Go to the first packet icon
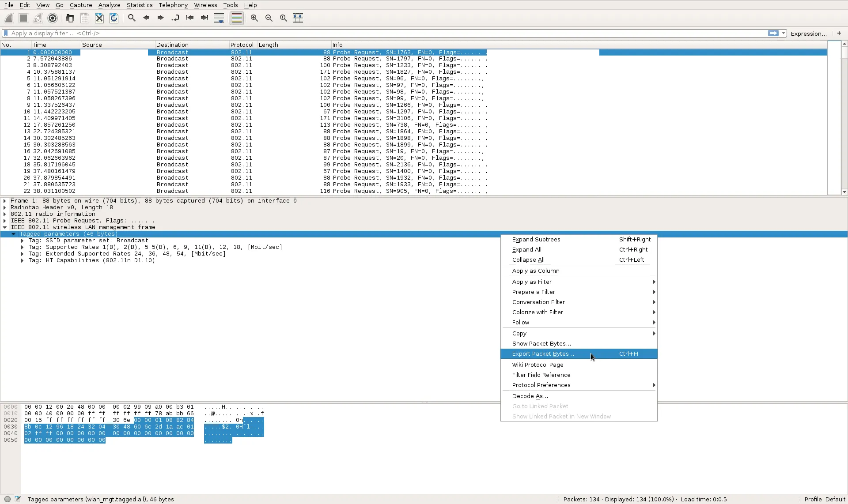 tap(190, 18)
